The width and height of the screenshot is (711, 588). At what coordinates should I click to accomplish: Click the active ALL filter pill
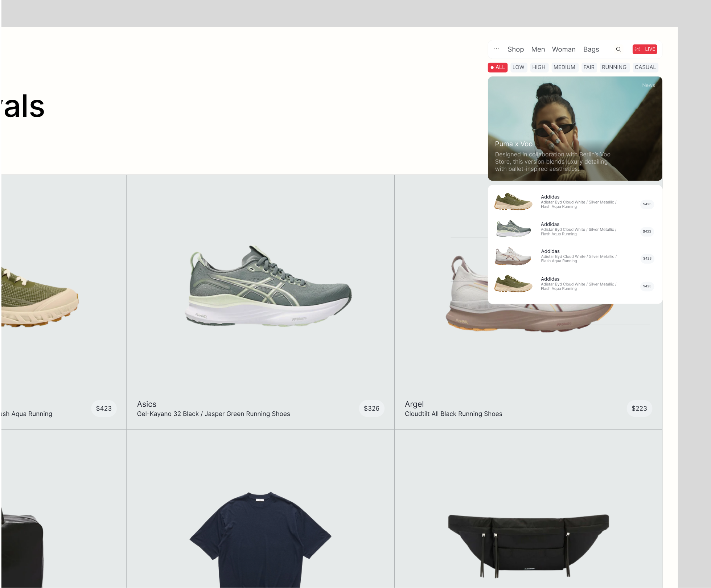497,67
